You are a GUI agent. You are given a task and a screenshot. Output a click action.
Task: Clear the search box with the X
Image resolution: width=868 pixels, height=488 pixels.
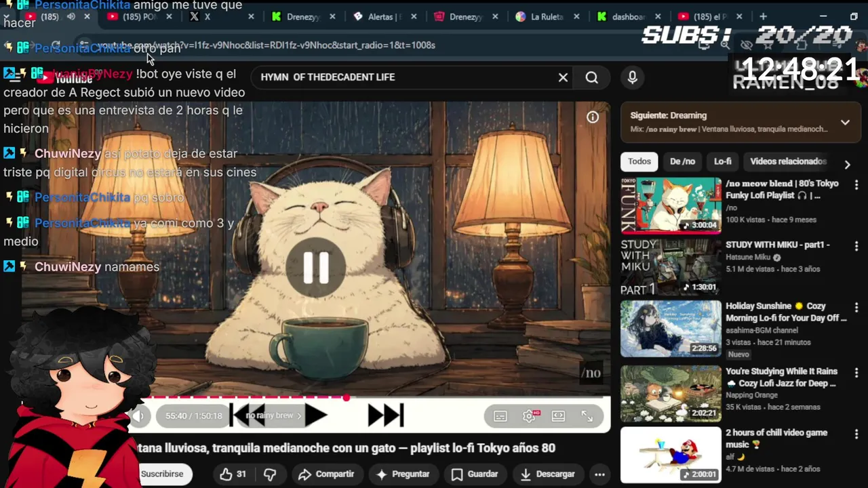[563, 77]
